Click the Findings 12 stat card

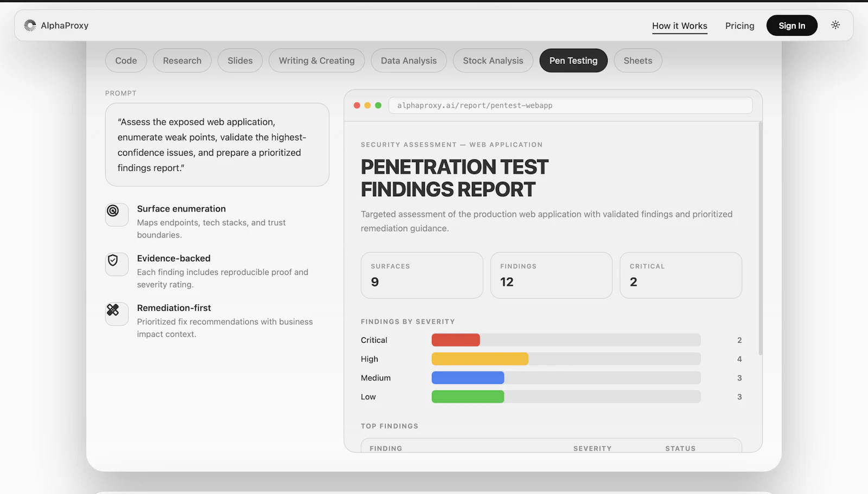(x=551, y=275)
